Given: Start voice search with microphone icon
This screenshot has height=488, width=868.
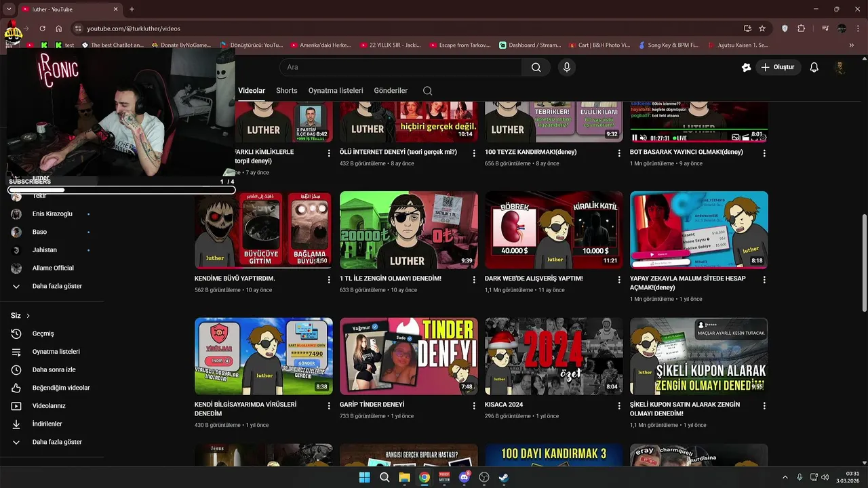Looking at the screenshot, I should [567, 67].
